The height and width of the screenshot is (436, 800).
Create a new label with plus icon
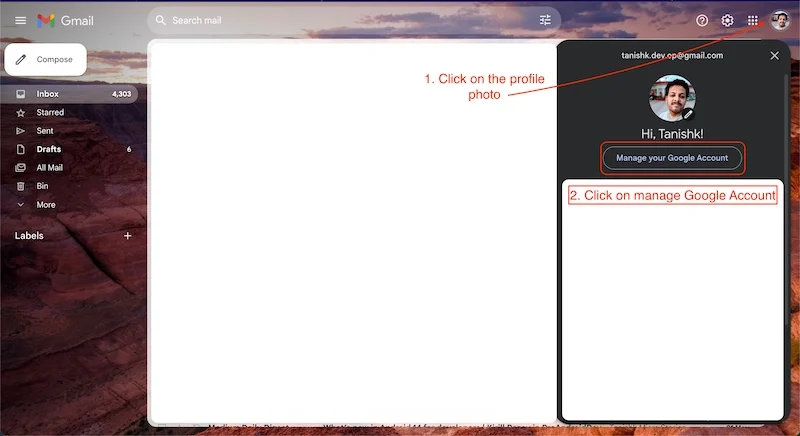128,236
